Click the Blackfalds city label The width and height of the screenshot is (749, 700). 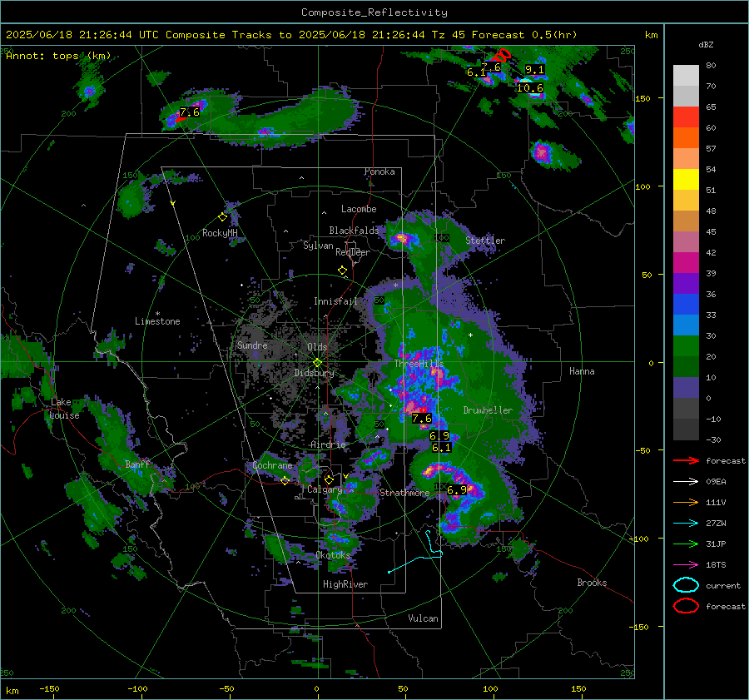354,231
